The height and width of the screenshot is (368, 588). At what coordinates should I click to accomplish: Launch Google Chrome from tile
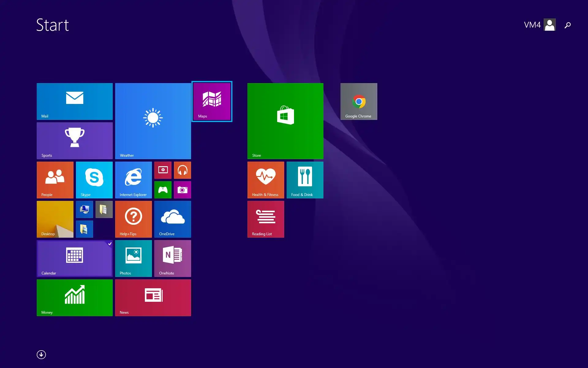pyautogui.click(x=359, y=101)
